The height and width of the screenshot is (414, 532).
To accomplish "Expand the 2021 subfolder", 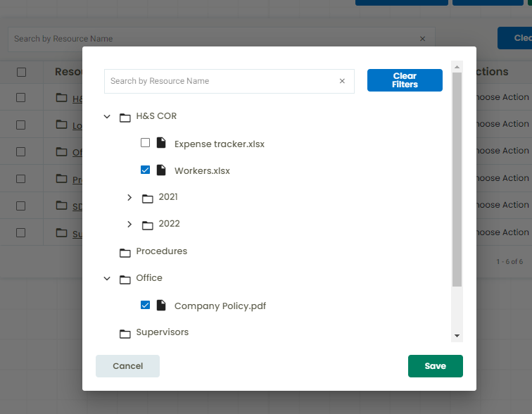I will (129, 198).
